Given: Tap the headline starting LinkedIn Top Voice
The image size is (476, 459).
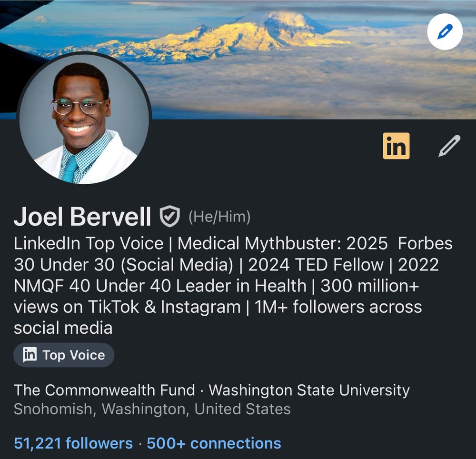Looking at the screenshot, I should point(233,286).
